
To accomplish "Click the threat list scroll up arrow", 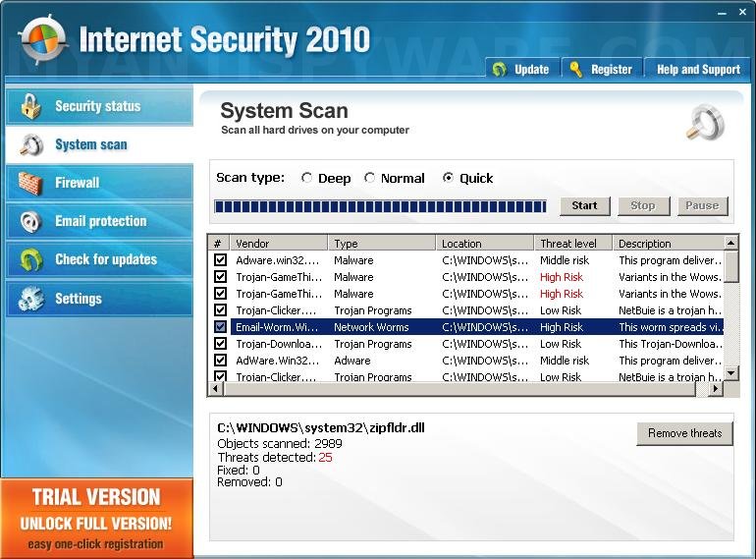I will (731, 243).
